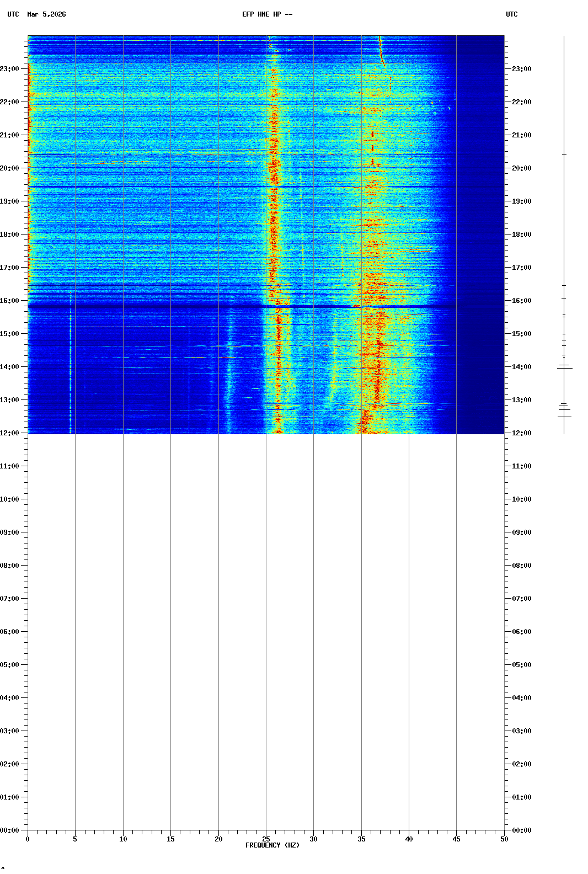This screenshot has height=874, width=588.
Task: Click the EFP HNE HP title text
Action: pyautogui.click(x=267, y=14)
